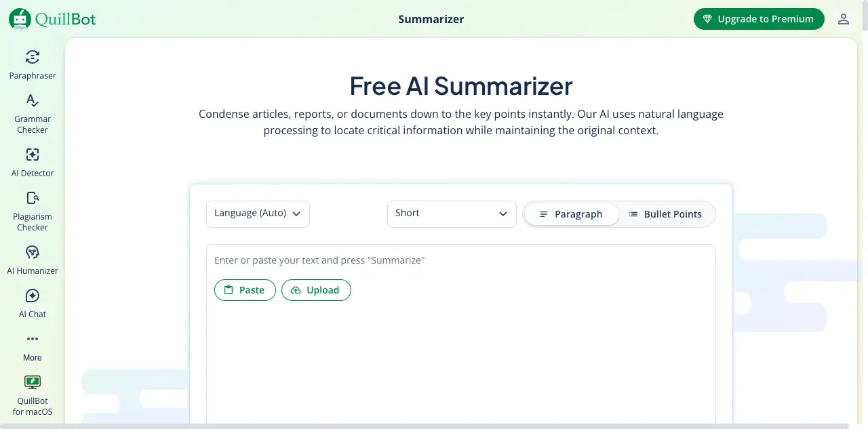Open the More tools menu
The image size is (868, 429).
click(x=32, y=346)
